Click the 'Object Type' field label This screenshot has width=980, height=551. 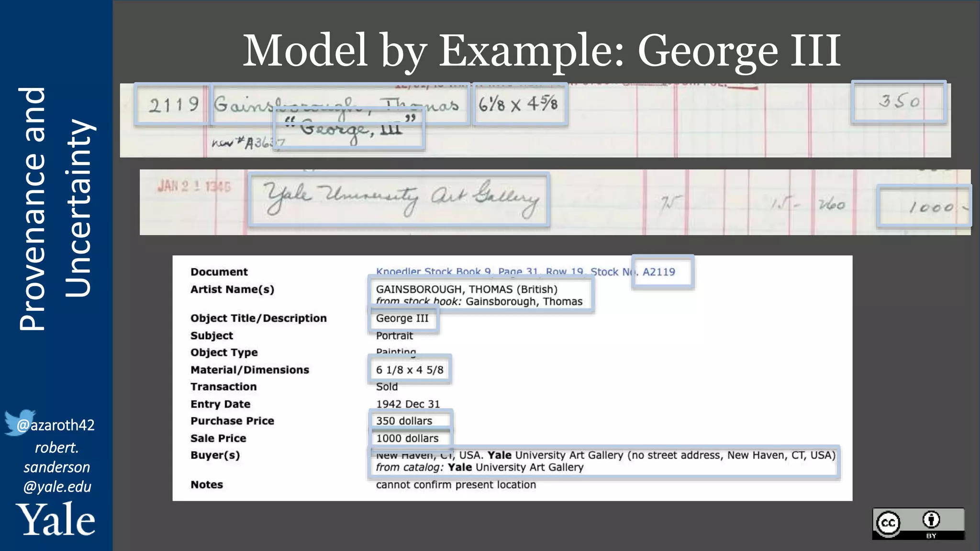[224, 353]
